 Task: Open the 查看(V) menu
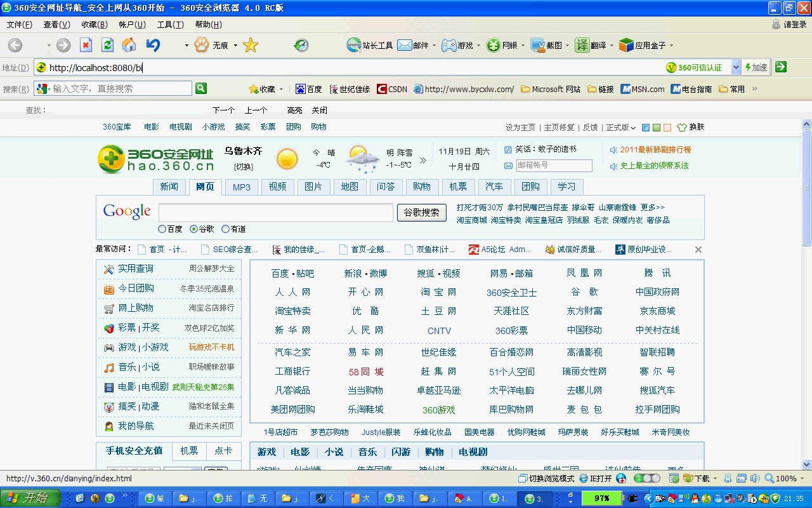click(x=56, y=24)
